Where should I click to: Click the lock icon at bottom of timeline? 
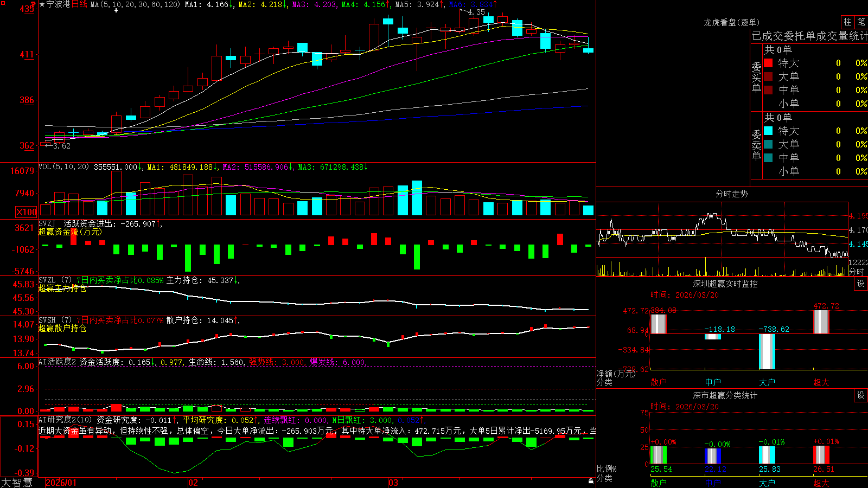(591, 481)
